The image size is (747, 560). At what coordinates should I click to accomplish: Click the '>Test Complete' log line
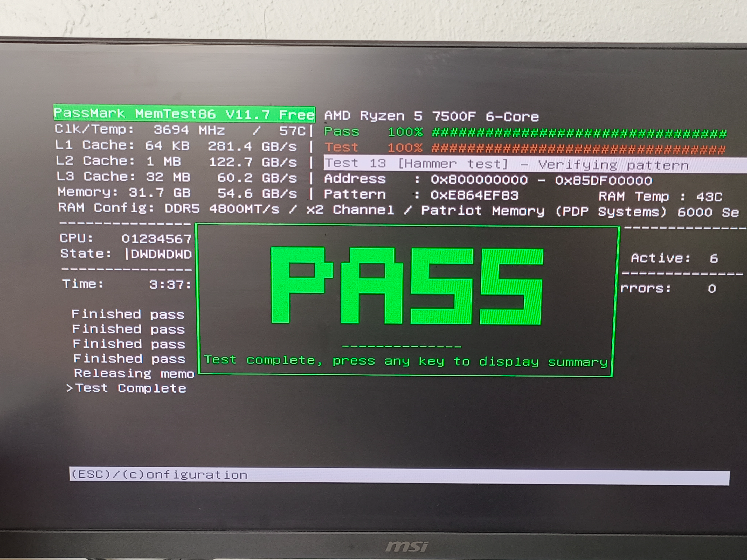(126, 389)
